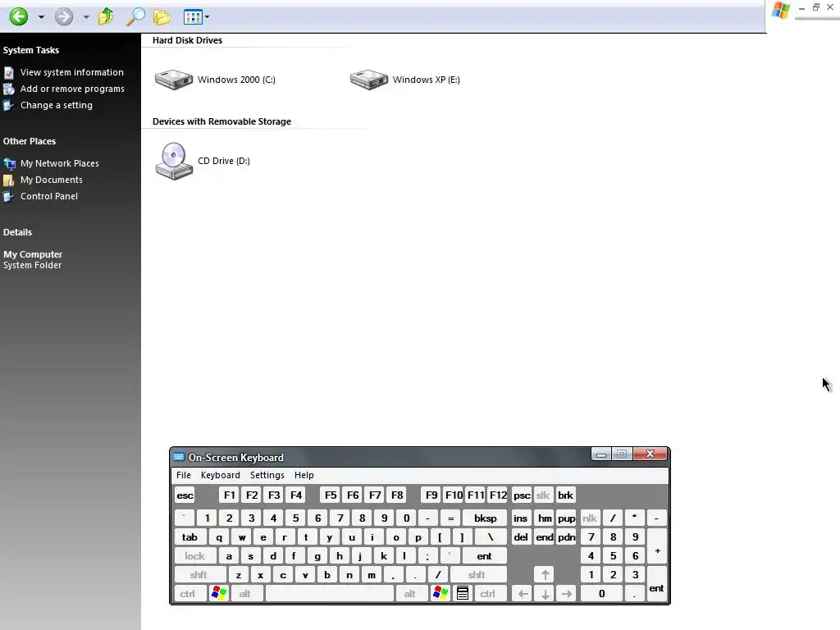The width and height of the screenshot is (840, 630).
Task: Click the left Windows logo key
Action: (x=219, y=594)
